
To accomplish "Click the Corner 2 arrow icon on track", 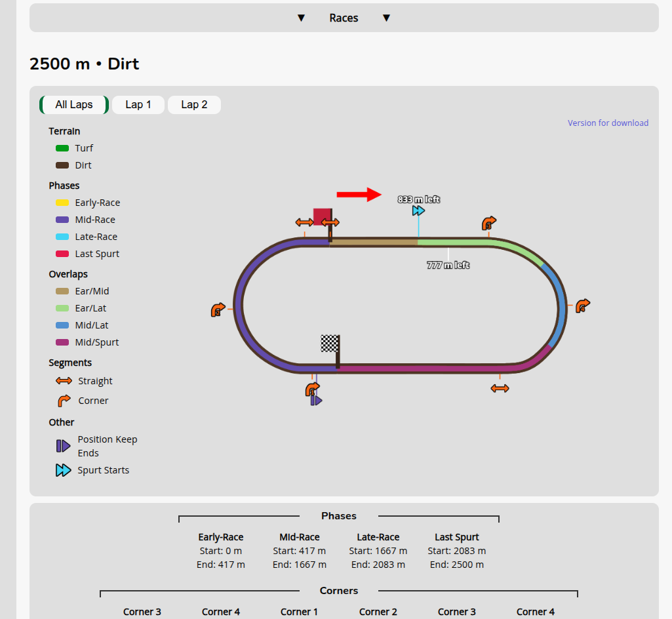I will 218,309.
